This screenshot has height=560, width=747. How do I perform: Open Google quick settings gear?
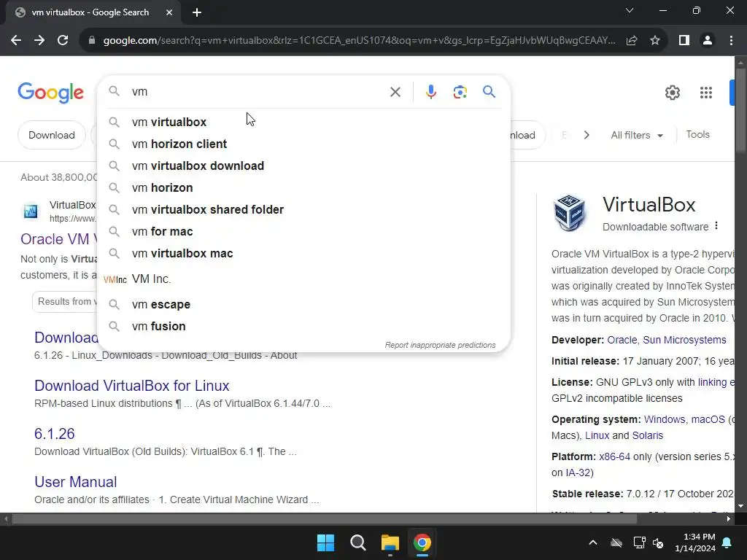click(x=672, y=93)
